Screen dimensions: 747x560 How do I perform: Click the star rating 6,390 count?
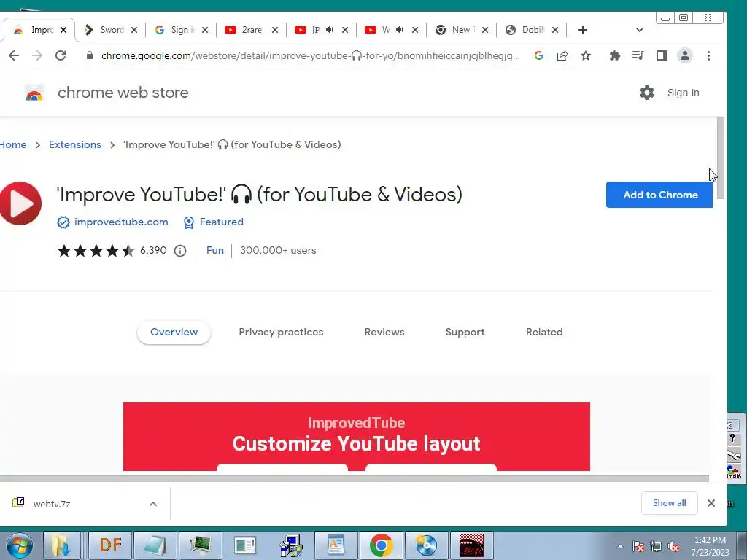pyautogui.click(x=153, y=251)
